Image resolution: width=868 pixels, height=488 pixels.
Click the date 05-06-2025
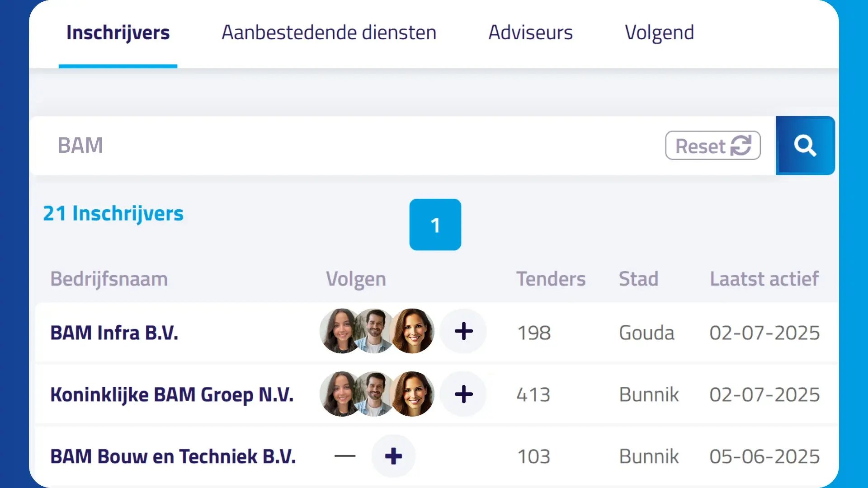pyautogui.click(x=764, y=456)
